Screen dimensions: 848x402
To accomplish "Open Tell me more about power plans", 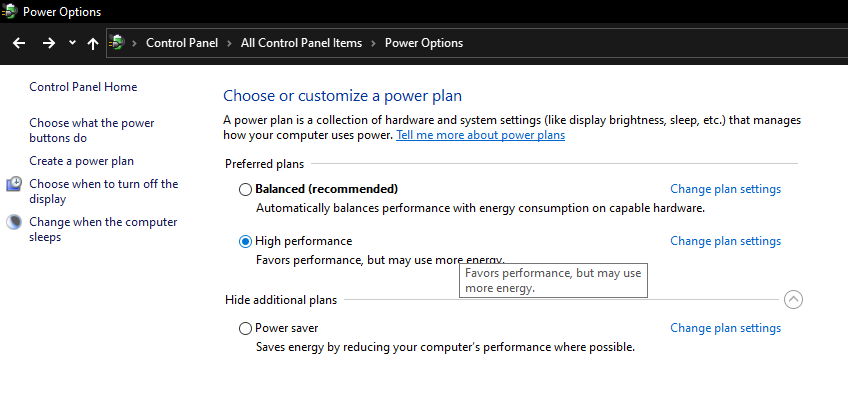I will pos(480,135).
